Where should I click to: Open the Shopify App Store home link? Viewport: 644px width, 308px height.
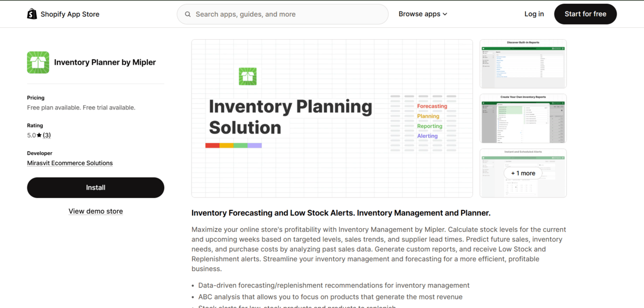[x=63, y=14]
